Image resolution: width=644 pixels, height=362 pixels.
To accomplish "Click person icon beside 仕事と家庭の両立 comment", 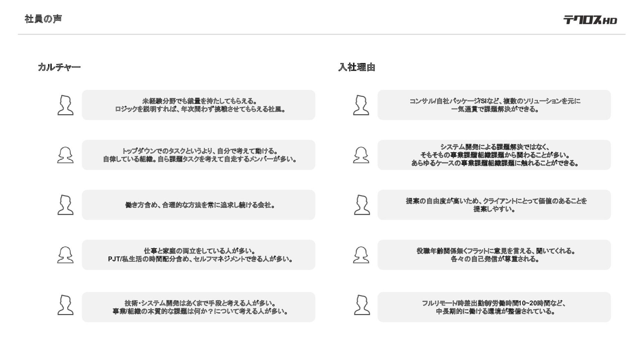I will tap(65, 255).
